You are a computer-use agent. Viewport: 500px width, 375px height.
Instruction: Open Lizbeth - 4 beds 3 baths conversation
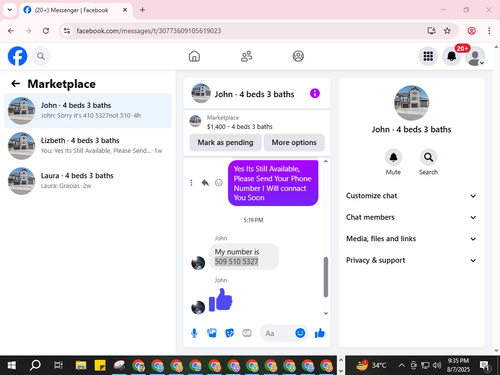(x=88, y=146)
